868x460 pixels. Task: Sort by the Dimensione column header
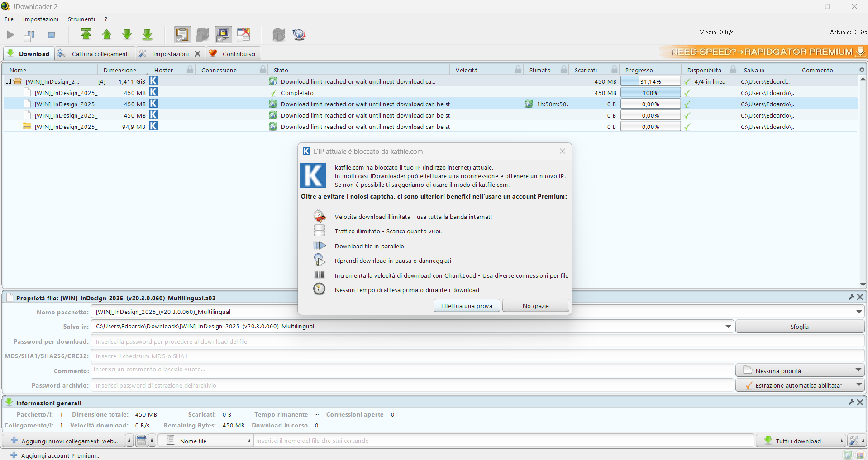click(x=120, y=70)
